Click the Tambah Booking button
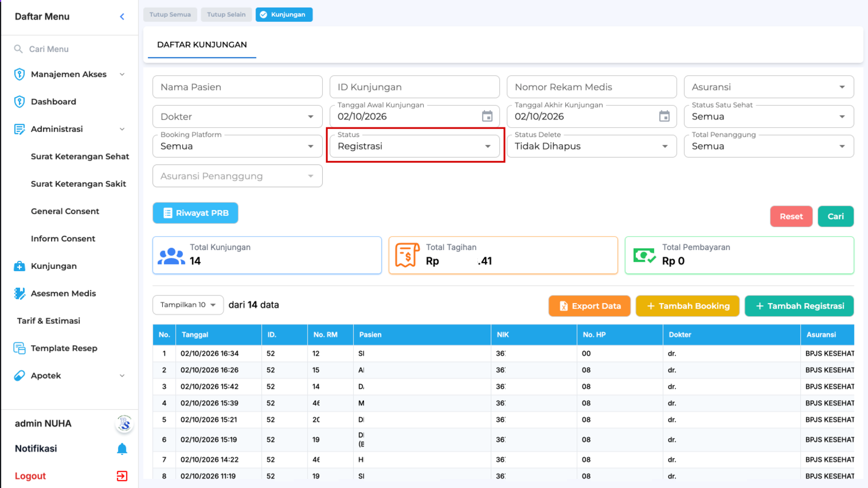Screen dimensions: 868x488 pos(687,306)
